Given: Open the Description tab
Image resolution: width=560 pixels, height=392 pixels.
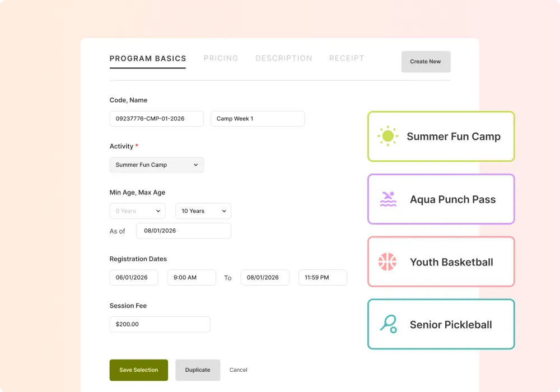Looking at the screenshot, I should (284, 58).
